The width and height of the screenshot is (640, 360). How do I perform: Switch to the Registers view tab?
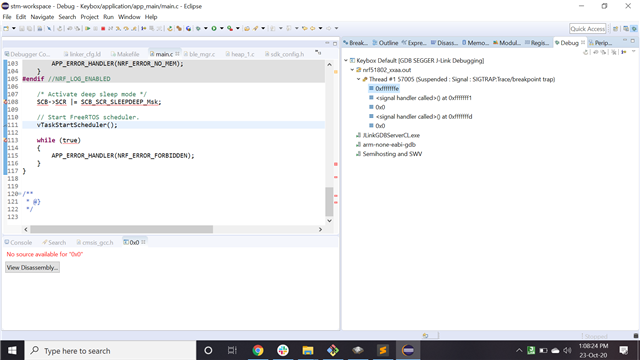pyautogui.click(x=537, y=42)
